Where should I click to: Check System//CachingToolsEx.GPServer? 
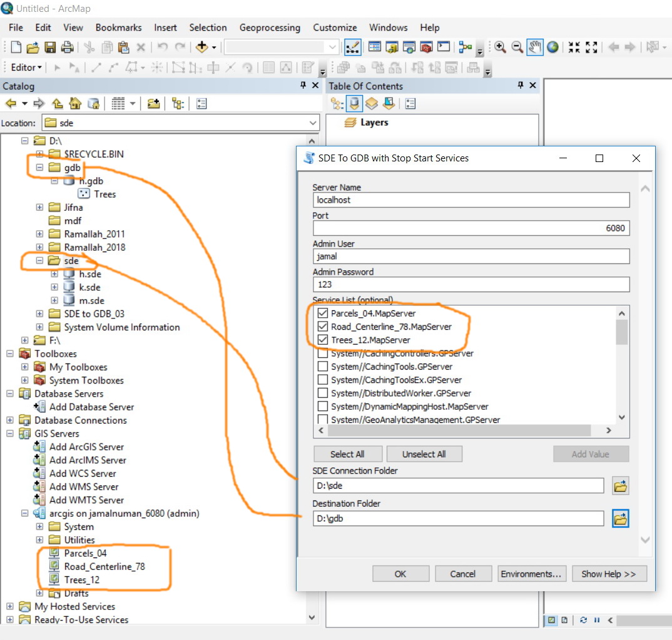point(323,380)
